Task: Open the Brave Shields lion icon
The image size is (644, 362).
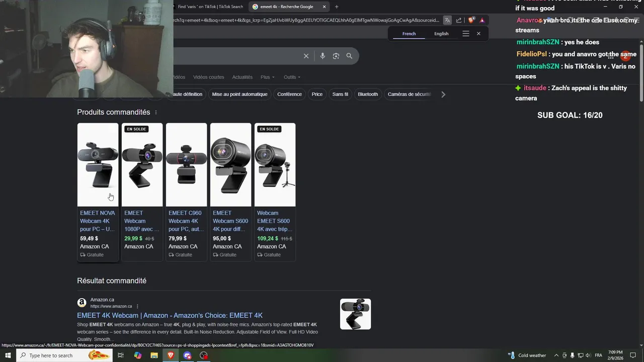Action: [471, 20]
